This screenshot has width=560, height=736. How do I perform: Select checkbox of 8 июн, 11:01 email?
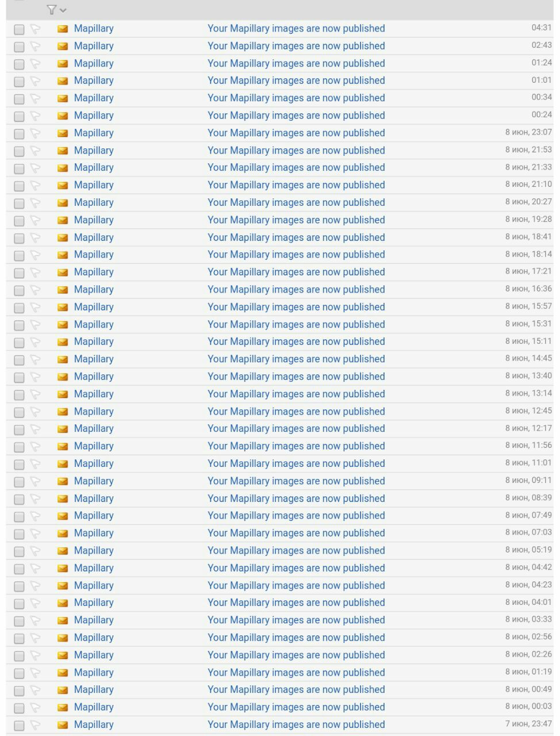[19, 464]
